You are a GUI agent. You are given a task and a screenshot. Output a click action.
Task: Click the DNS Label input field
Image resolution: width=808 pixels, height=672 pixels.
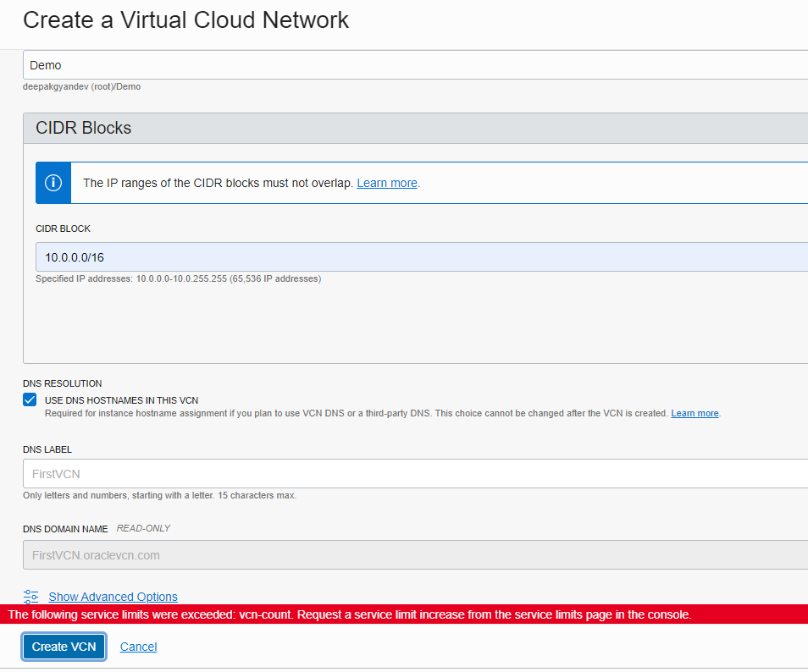(415, 474)
